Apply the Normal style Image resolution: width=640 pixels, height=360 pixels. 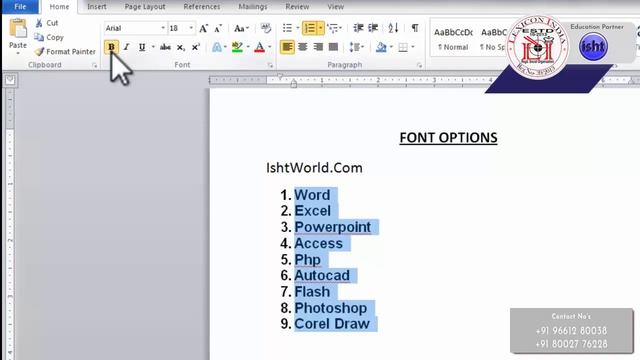pyautogui.click(x=453, y=39)
